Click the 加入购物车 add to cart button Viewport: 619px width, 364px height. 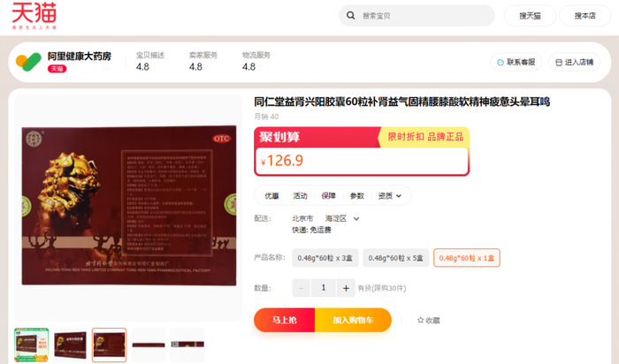click(353, 320)
